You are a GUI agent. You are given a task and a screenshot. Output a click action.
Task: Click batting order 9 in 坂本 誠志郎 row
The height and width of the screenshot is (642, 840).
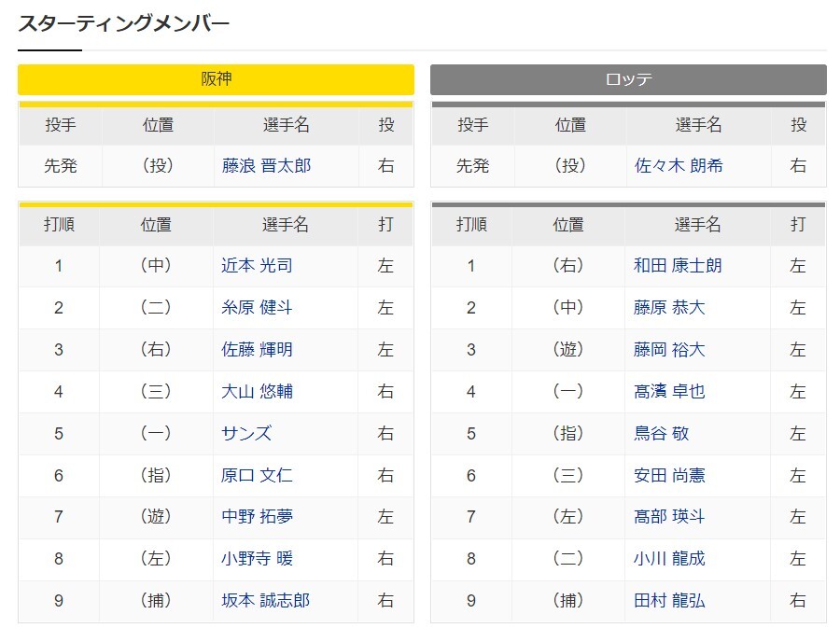point(59,600)
